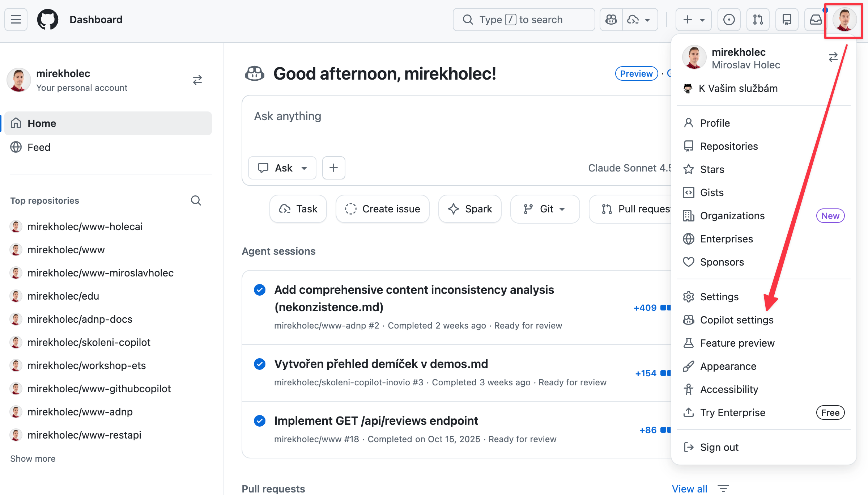The image size is (868, 495).
Task: Click checkmark on Implement GET /api/reviews session
Action: point(260,421)
